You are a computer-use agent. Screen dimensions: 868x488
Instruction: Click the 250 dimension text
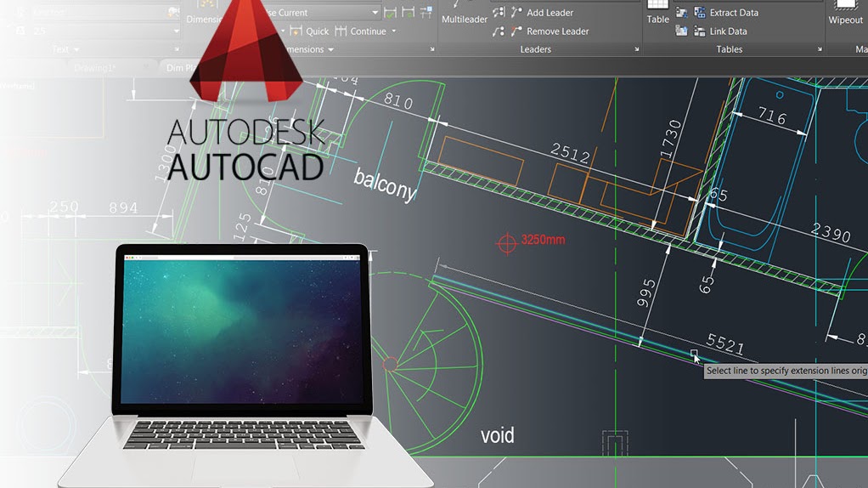(x=65, y=207)
